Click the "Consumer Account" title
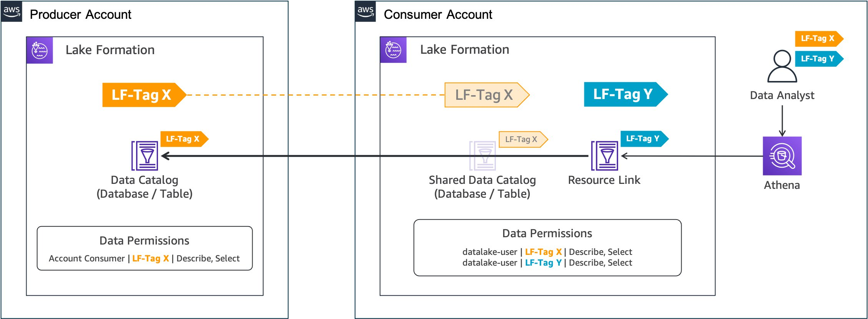The width and height of the screenshot is (868, 319). click(438, 15)
